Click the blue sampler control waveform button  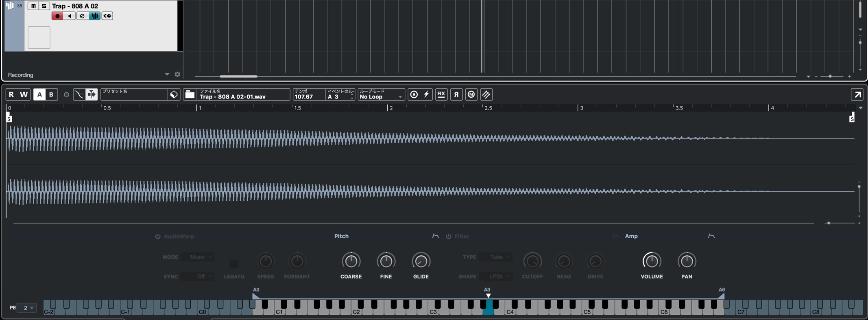pyautogui.click(x=94, y=16)
